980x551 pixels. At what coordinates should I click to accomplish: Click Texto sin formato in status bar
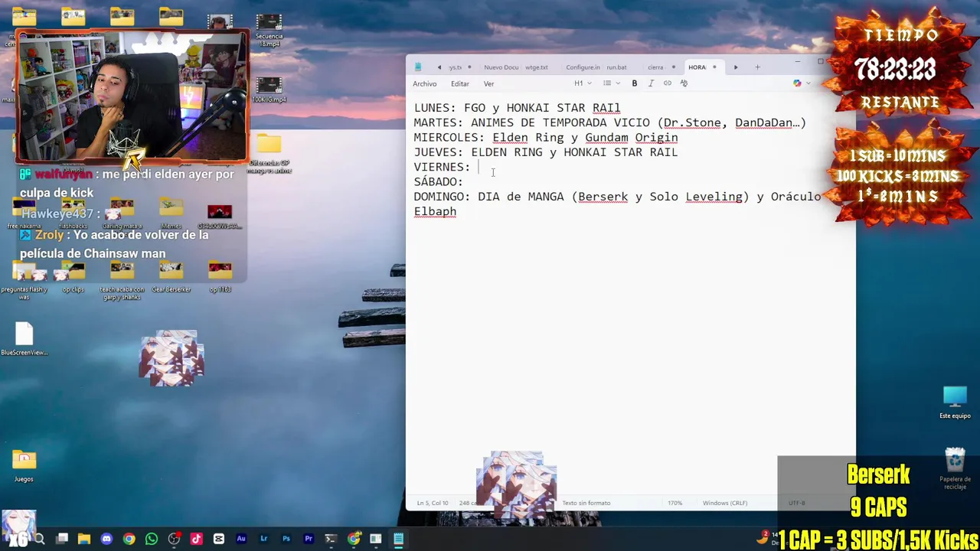[586, 503]
